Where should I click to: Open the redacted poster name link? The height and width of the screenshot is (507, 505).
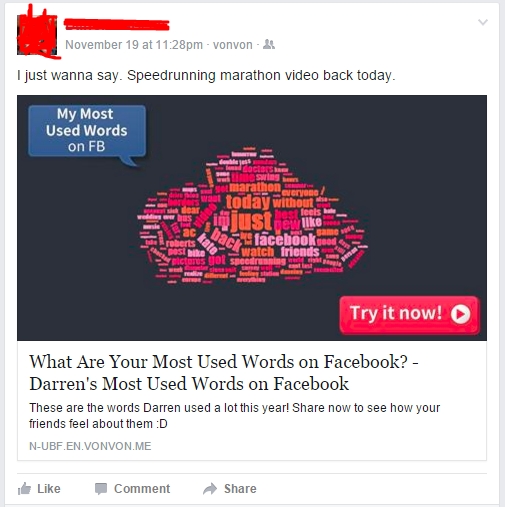(117, 25)
